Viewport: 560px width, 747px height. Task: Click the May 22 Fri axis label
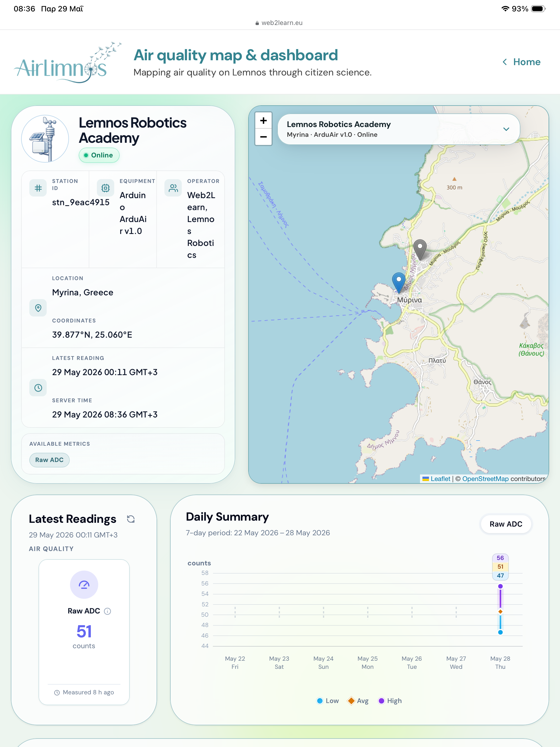235,662
